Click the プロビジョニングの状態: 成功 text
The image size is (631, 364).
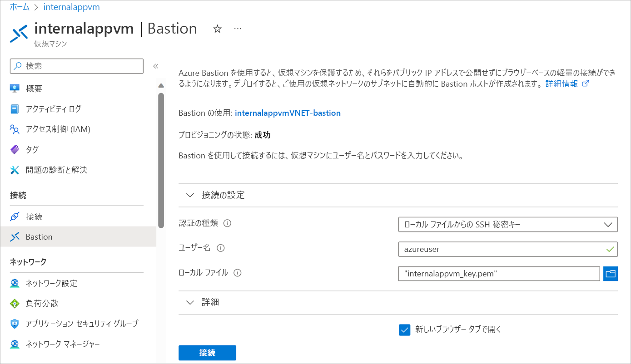[x=225, y=135]
